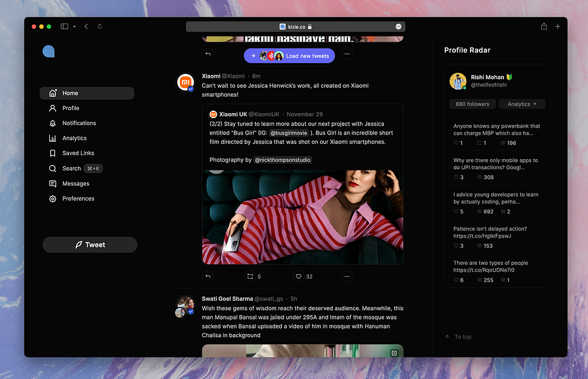Click the Profile Radar heading
Viewport: 588px width, 379px height.
pyautogui.click(x=467, y=51)
